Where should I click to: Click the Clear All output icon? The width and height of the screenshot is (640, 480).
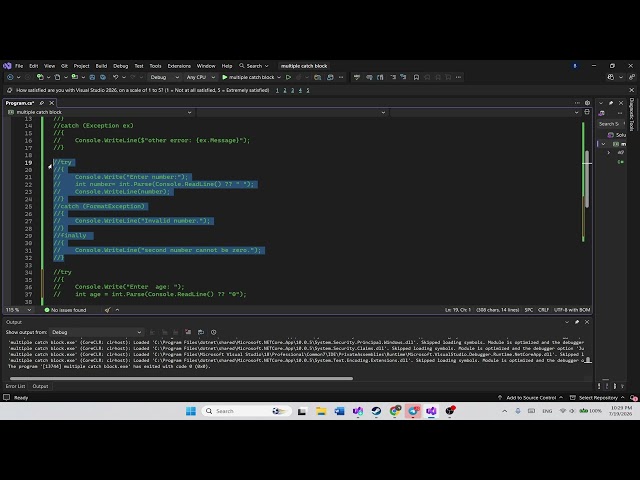pyautogui.click(x=188, y=332)
